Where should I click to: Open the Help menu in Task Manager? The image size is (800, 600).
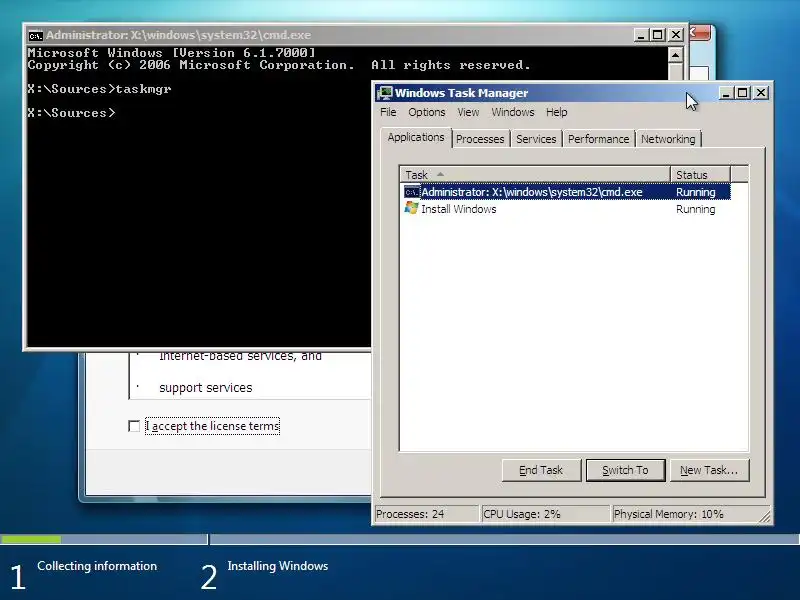pyautogui.click(x=556, y=112)
